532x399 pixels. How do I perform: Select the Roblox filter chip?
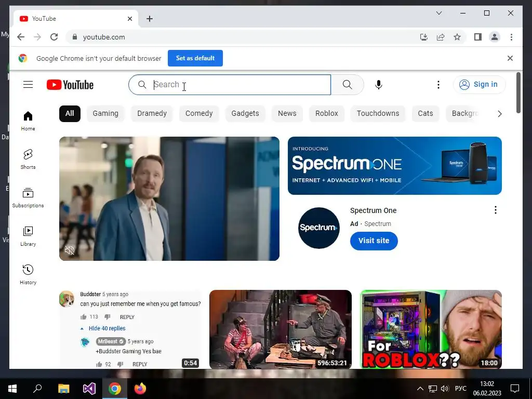pos(326,113)
